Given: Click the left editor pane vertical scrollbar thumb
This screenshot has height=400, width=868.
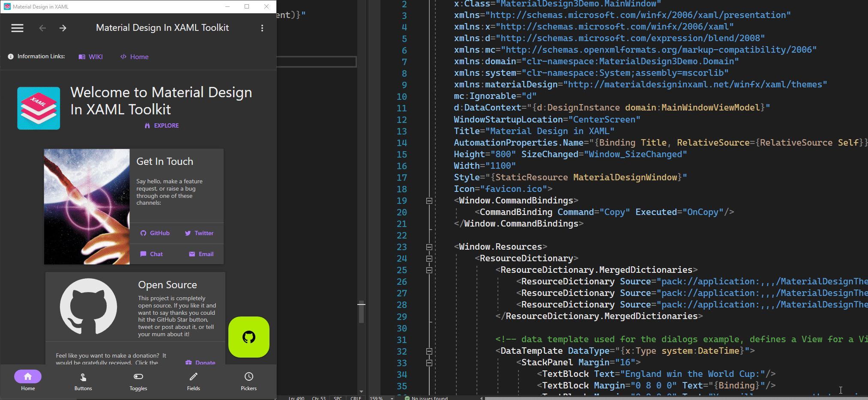Looking at the screenshot, I should tap(361, 313).
